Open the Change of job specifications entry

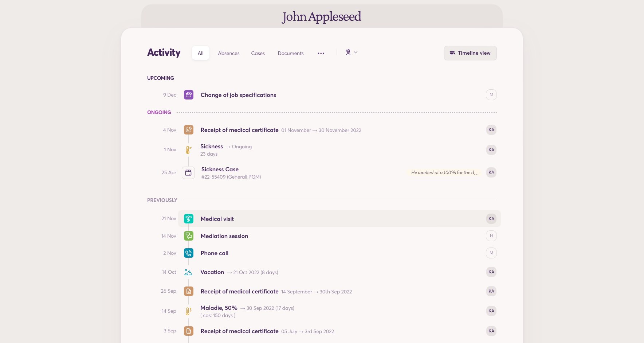click(x=238, y=95)
